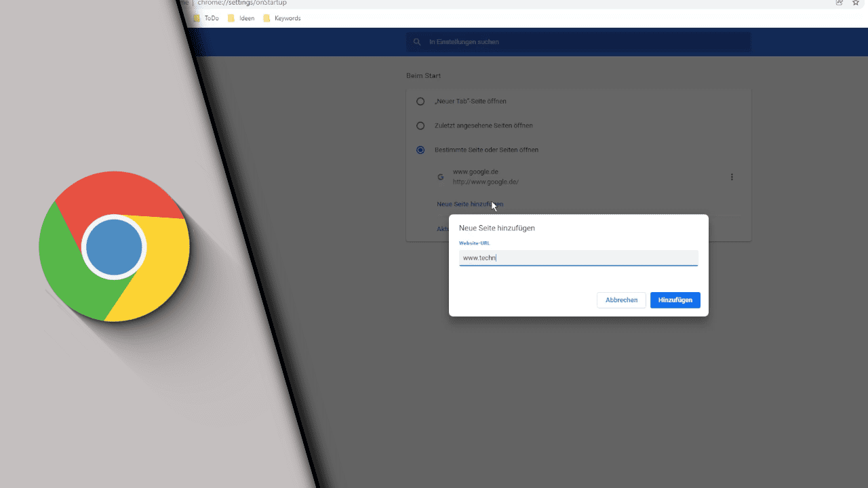Click the Website-URL input field
Image resolution: width=868 pixels, height=488 pixels.
(x=578, y=258)
